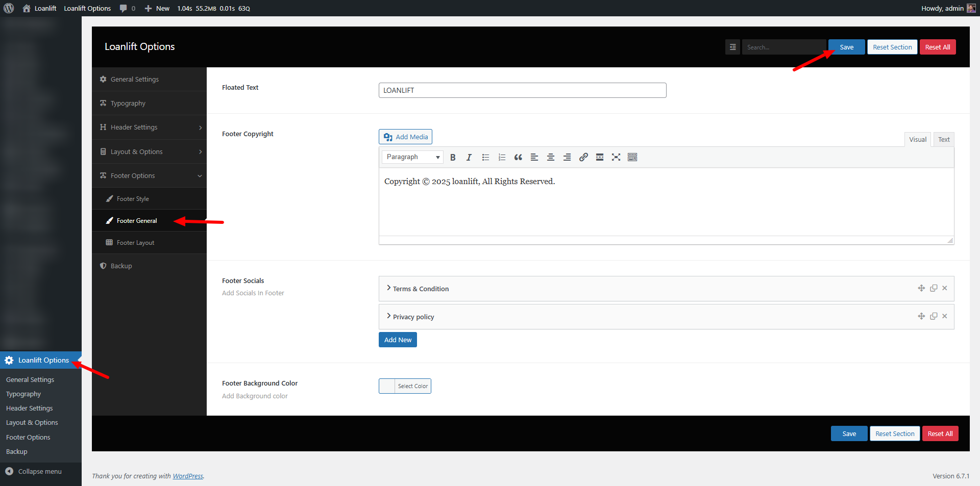Switch to the Text editor tab
Image resolution: width=980 pixels, height=486 pixels.
pyautogui.click(x=944, y=140)
